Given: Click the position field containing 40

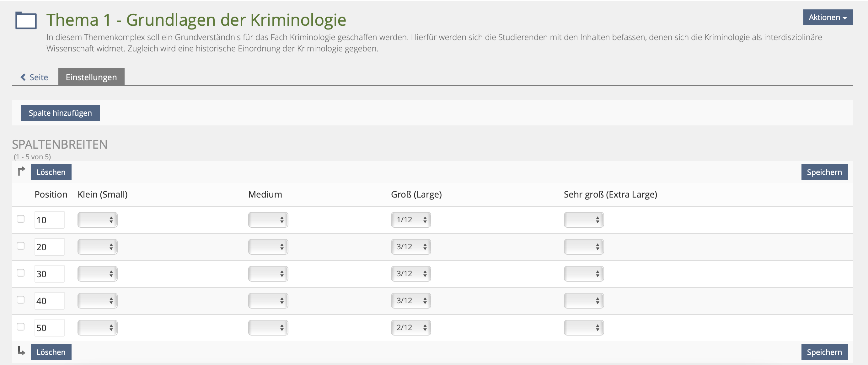Looking at the screenshot, I should (x=49, y=300).
